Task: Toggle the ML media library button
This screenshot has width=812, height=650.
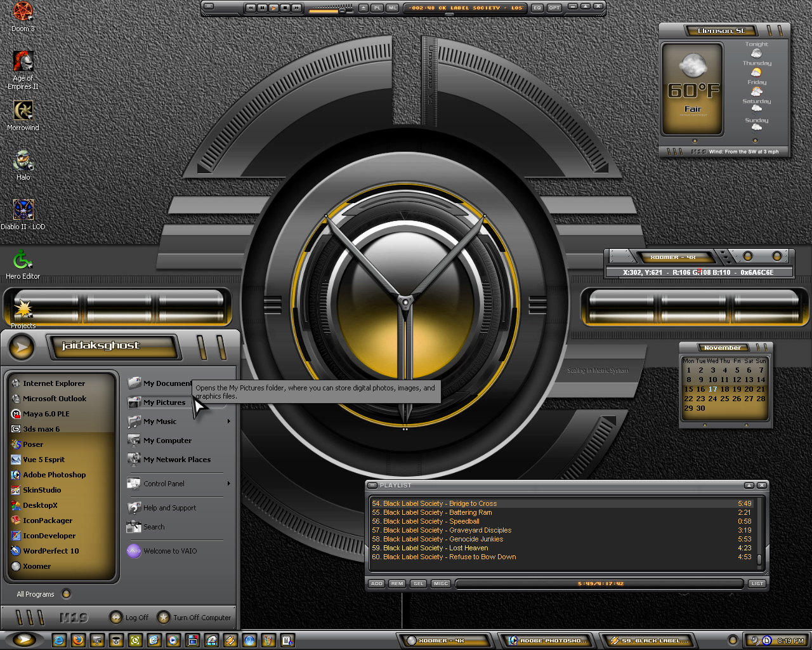Action: tap(393, 8)
